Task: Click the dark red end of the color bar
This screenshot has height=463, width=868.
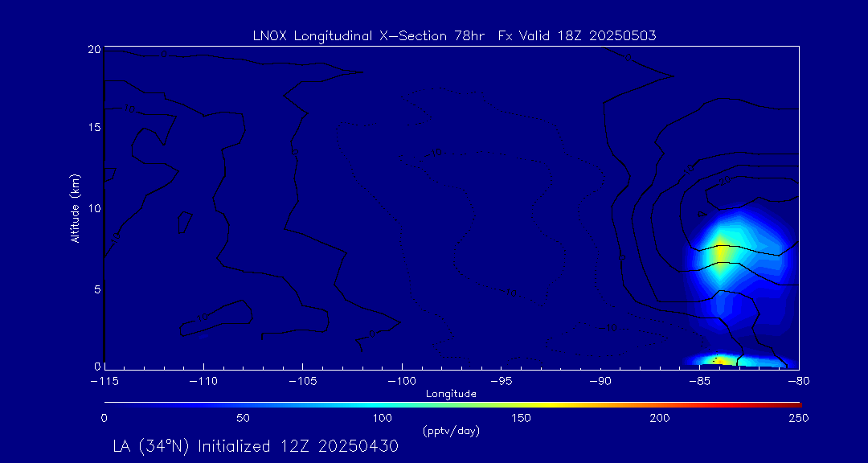Action: click(x=795, y=405)
